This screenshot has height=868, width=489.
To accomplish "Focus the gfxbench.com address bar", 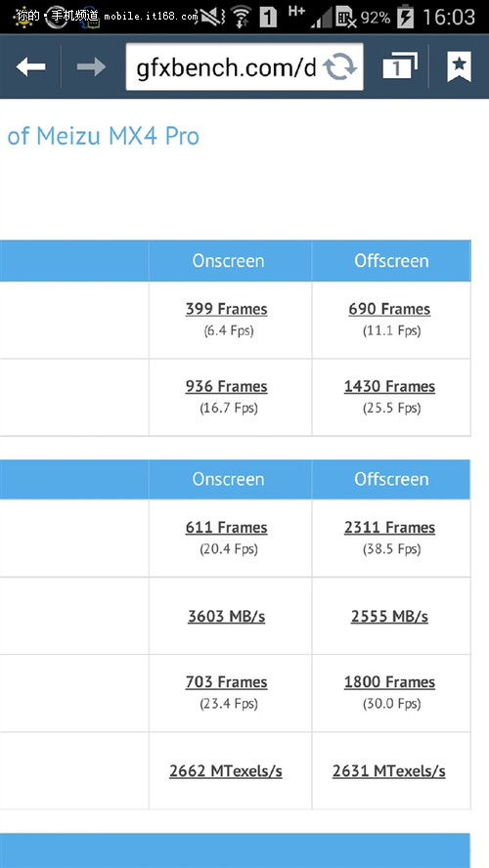I will pyautogui.click(x=244, y=67).
